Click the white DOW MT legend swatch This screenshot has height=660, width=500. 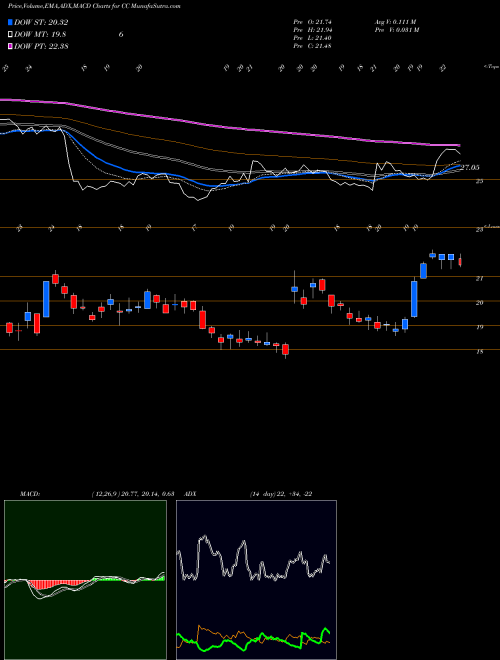pyautogui.click(x=10, y=35)
